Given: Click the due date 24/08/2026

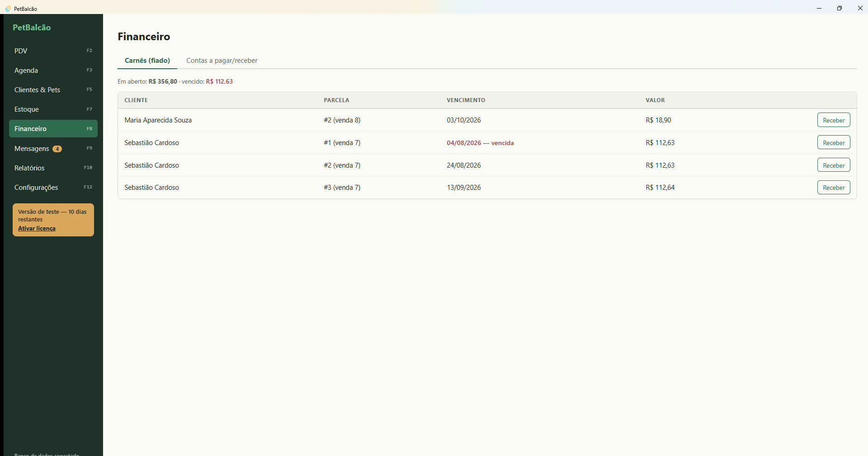Looking at the screenshot, I should 464,165.
